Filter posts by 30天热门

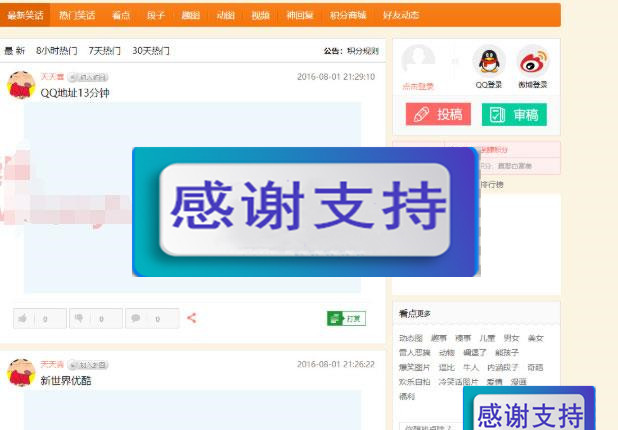(x=151, y=50)
